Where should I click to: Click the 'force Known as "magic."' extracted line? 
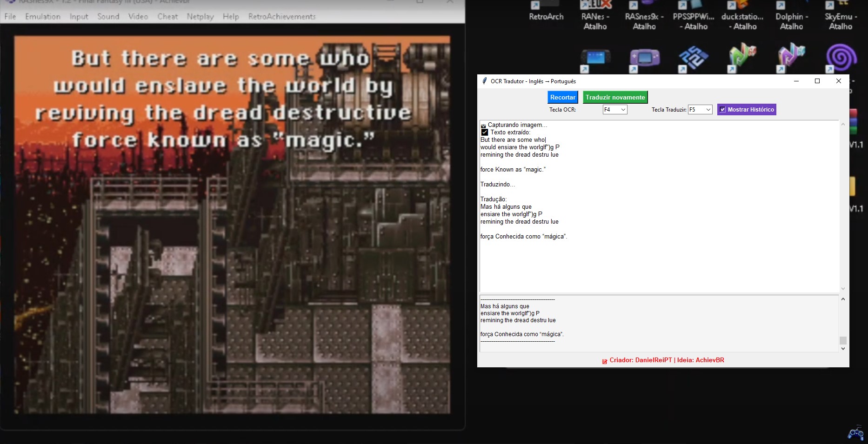point(513,169)
